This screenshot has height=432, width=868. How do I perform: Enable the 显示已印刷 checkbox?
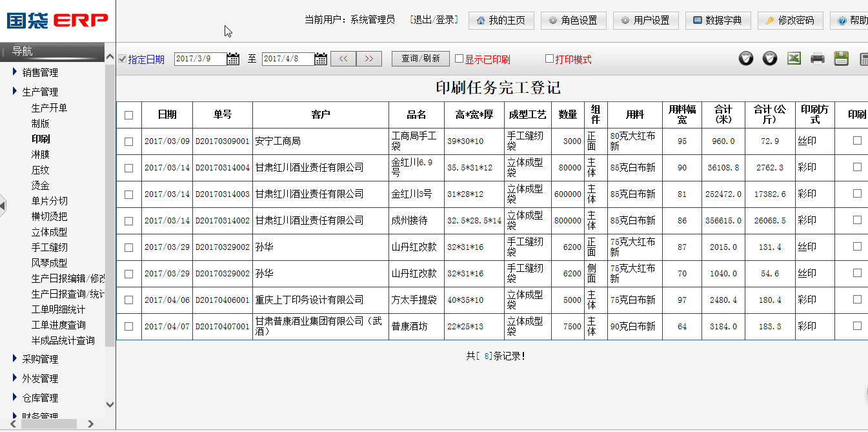coord(459,59)
